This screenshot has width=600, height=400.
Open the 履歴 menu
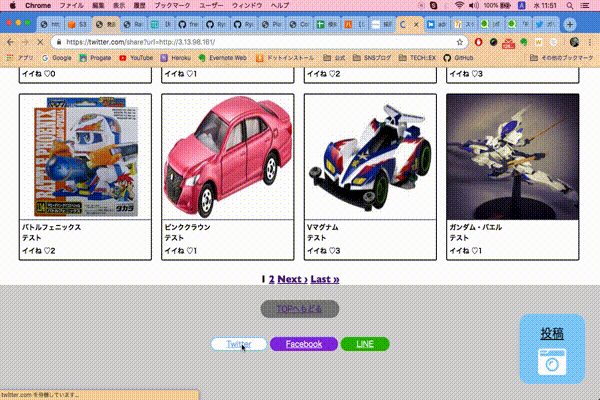point(140,5)
